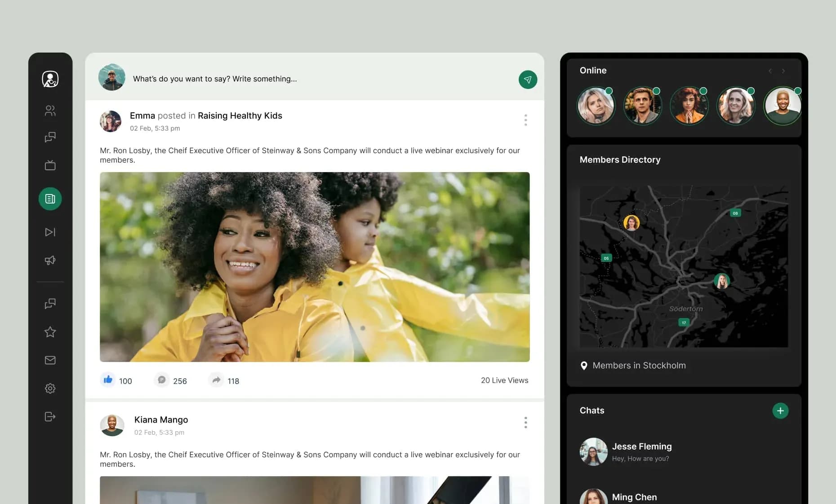Click the green member photo pin on map
The image size is (836, 504).
(722, 281)
